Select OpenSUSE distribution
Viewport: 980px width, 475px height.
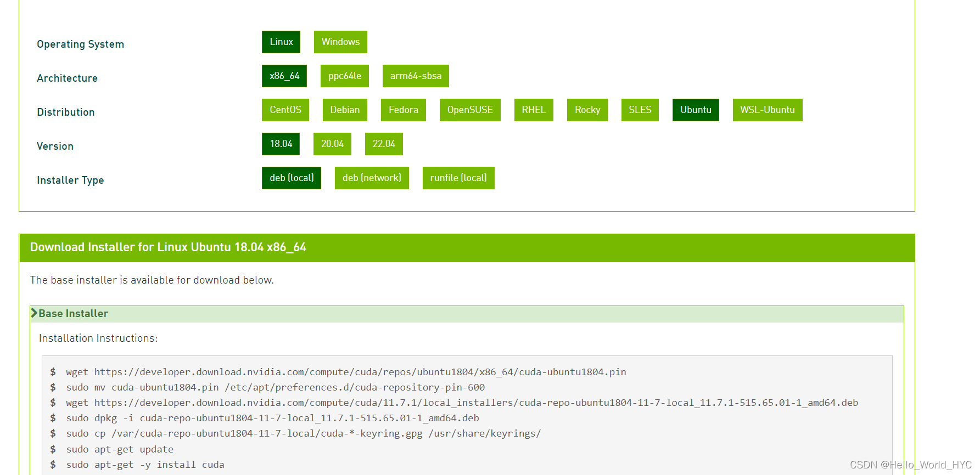[470, 110]
